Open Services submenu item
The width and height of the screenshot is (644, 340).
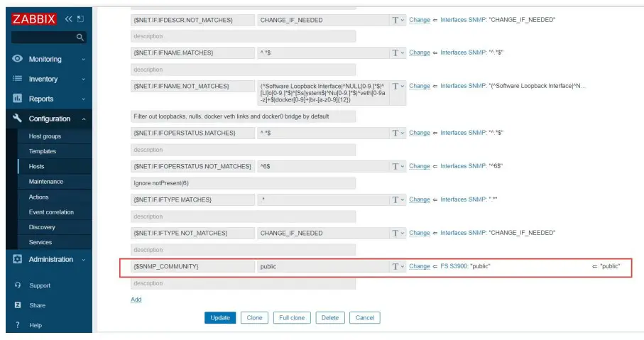click(x=40, y=242)
